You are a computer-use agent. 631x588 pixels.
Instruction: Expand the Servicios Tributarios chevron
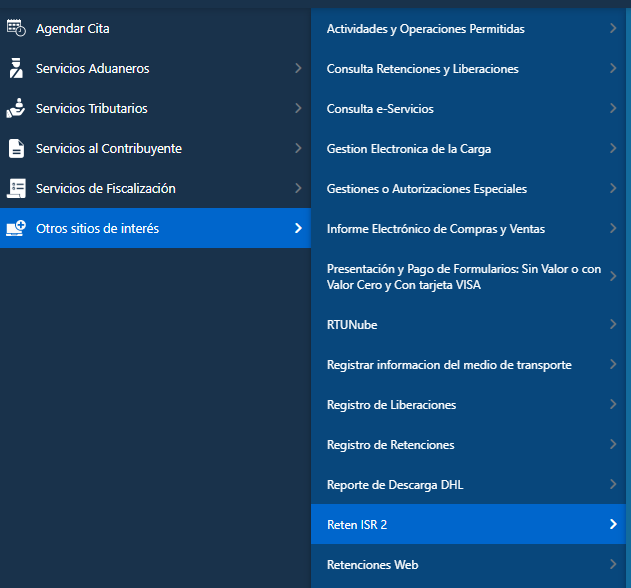click(298, 108)
